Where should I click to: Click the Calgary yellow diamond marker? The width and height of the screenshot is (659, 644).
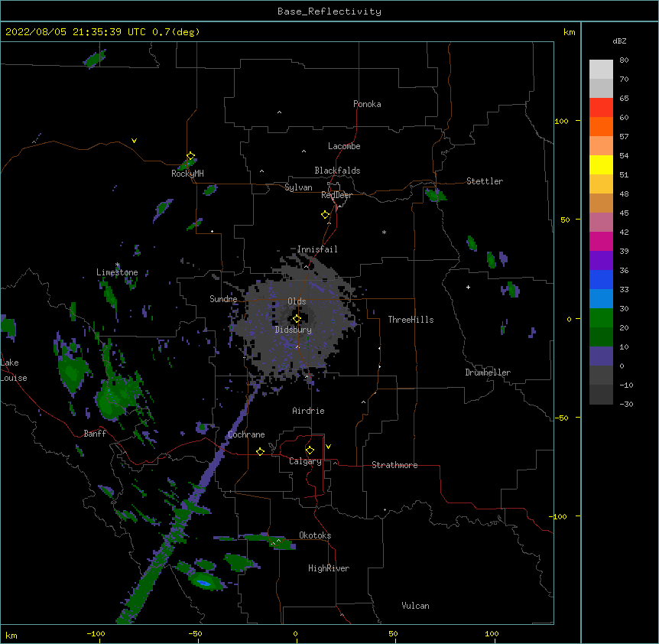(x=310, y=450)
